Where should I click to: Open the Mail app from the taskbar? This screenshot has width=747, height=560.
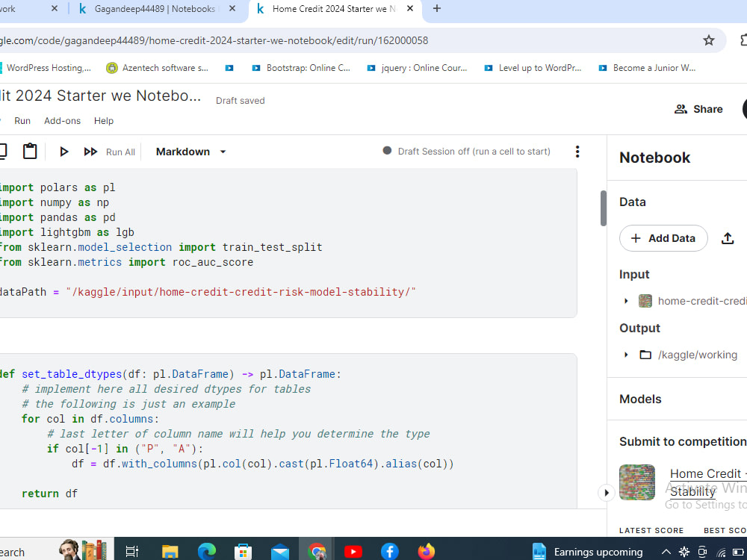click(280, 552)
